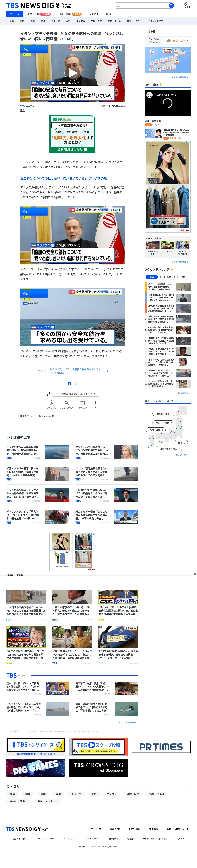
Task: Go to article page 2
Action: tap(75, 383)
